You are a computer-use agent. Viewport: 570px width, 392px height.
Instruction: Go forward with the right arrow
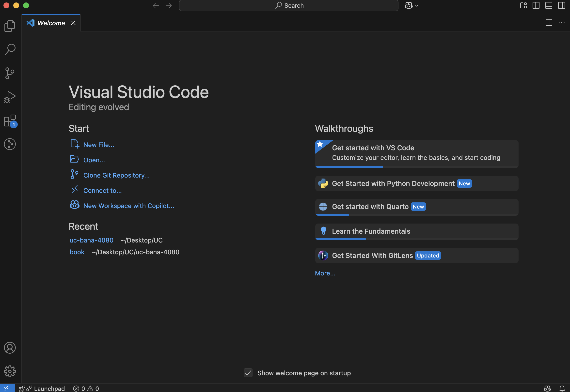click(x=169, y=5)
